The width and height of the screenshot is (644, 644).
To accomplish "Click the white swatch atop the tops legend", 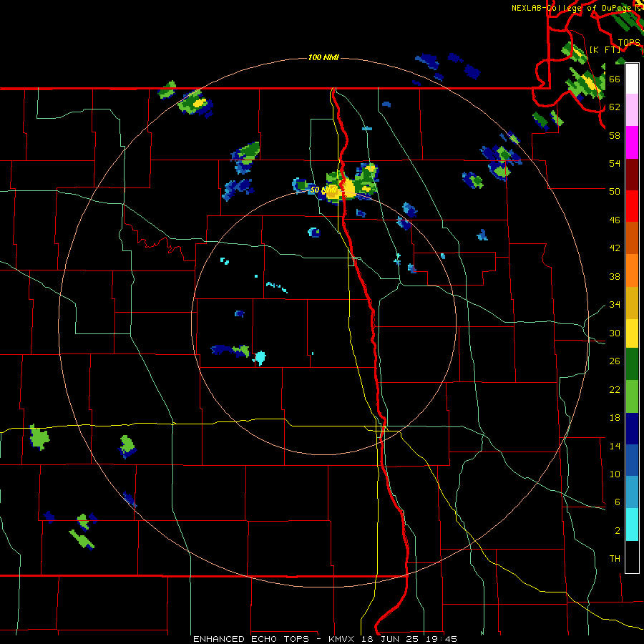I will pos(632,79).
